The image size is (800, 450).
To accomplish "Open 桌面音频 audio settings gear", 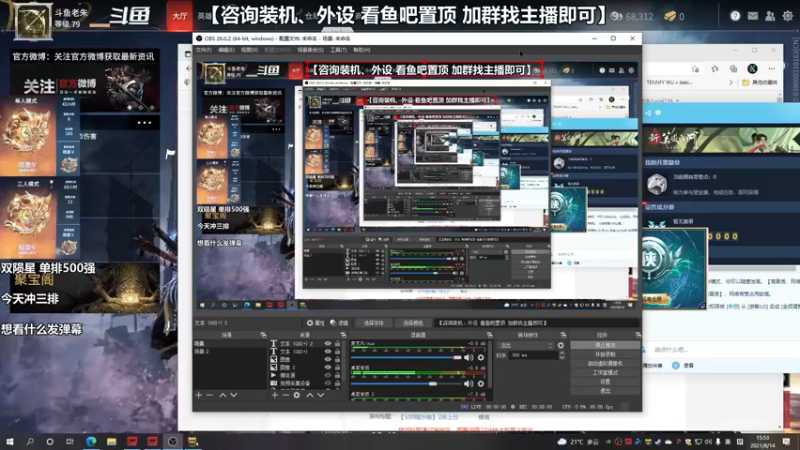I will pos(481,384).
